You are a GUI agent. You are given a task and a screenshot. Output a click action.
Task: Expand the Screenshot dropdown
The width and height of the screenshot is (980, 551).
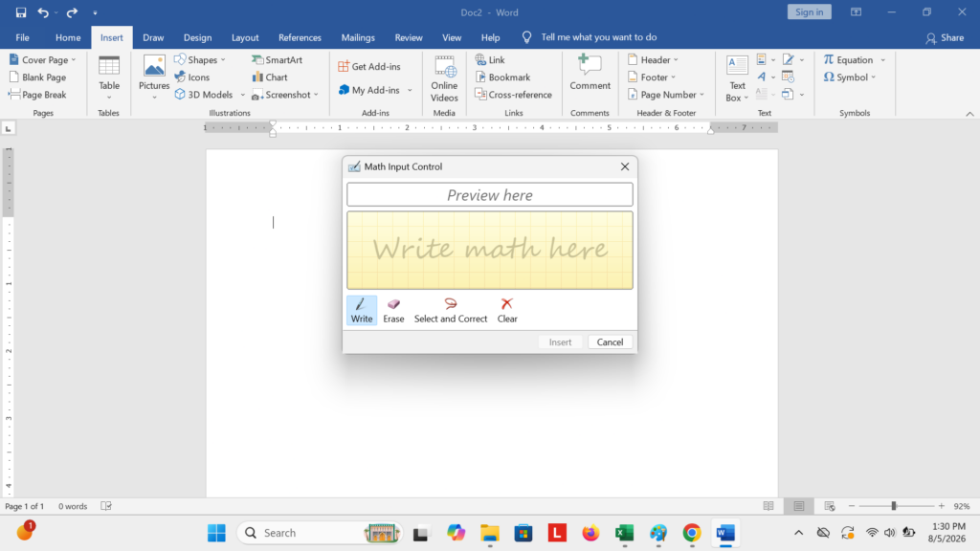285,95
